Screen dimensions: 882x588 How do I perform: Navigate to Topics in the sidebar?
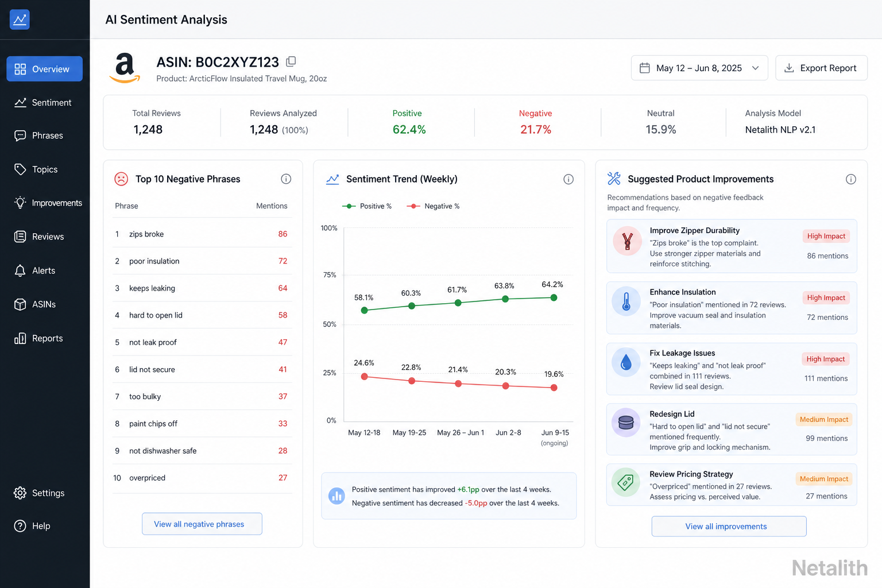click(44, 169)
